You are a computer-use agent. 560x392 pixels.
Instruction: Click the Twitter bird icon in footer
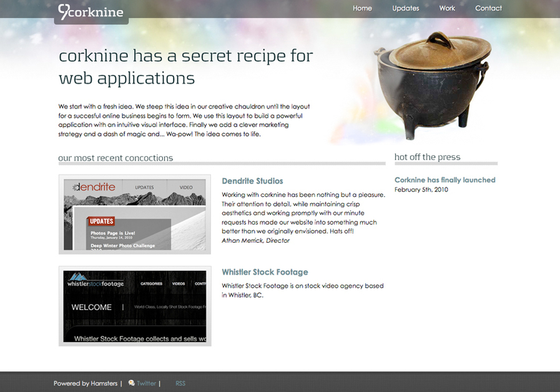[130, 383]
